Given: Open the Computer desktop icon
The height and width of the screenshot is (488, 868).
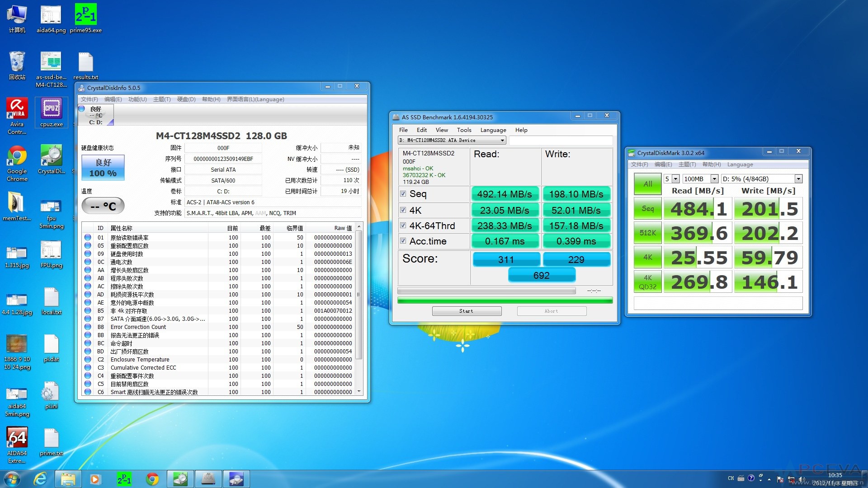Looking at the screenshot, I should [17, 19].
